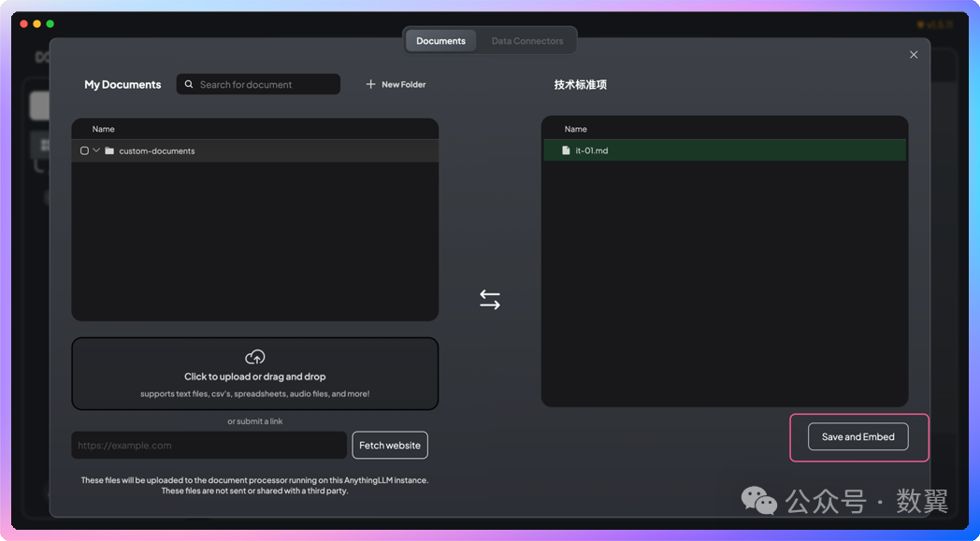980x541 pixels.
Task: Open the Data Connectors tab
Action: coord(527,41)
